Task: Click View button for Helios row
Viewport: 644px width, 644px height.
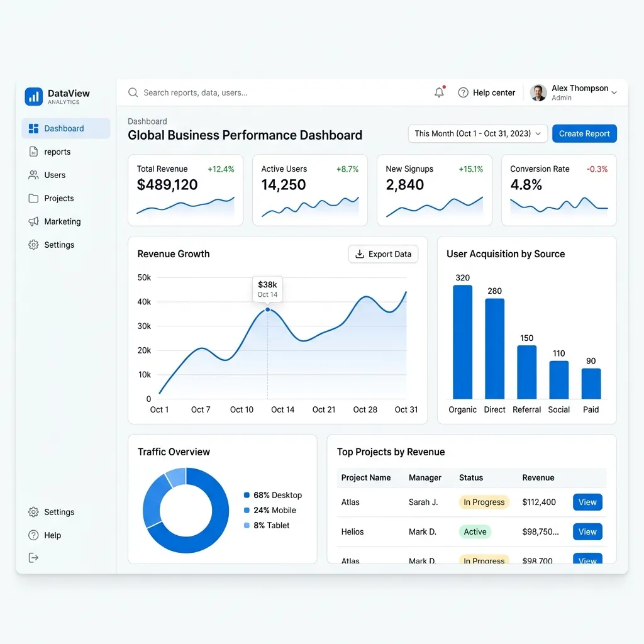Action: point(588,532)
